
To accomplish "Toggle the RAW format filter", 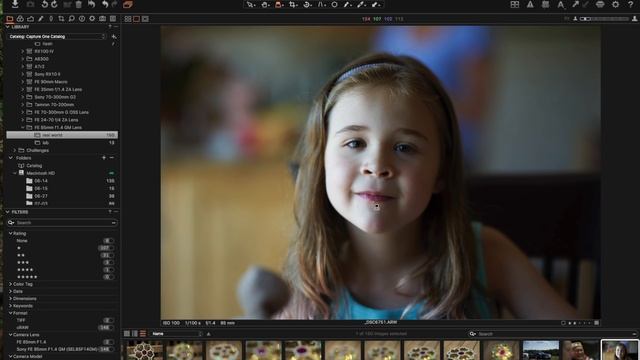I will 106,328.
